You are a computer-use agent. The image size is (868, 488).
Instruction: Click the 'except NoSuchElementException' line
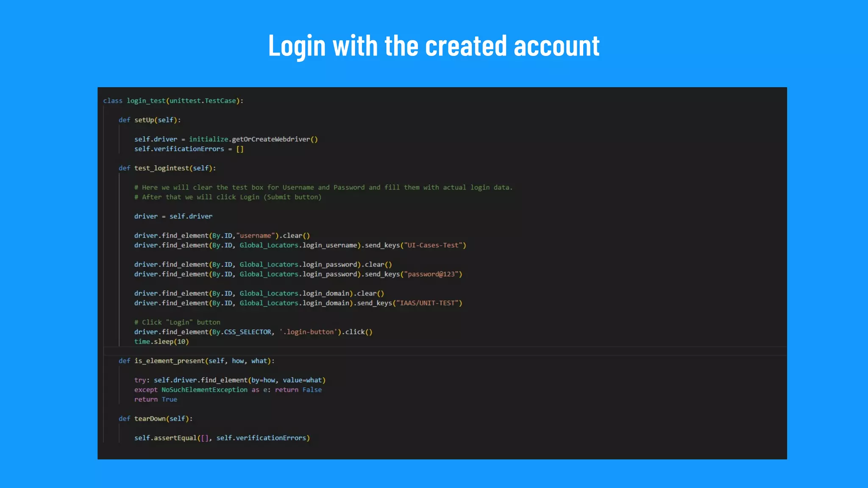click(x=228, y=390)
